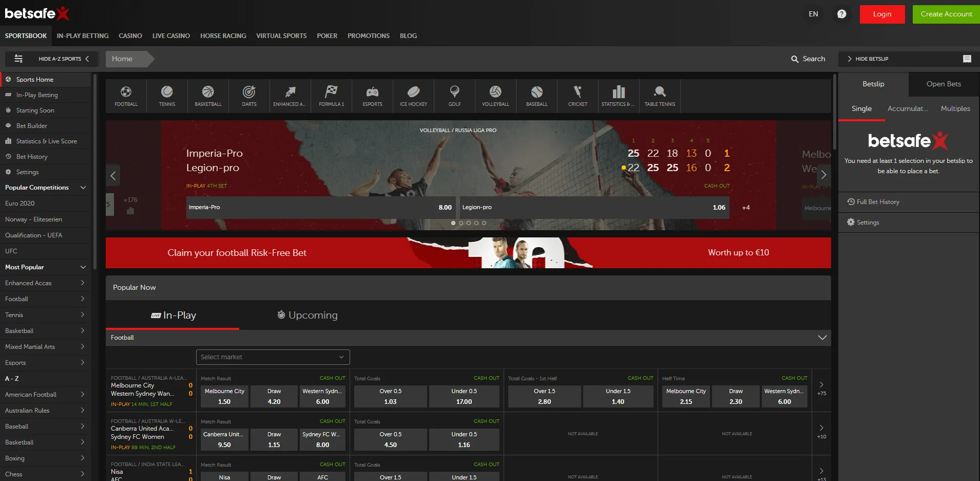980x481 pixels.
Task: Switch to In-Play Betting top menu
Action: point(83,36)
